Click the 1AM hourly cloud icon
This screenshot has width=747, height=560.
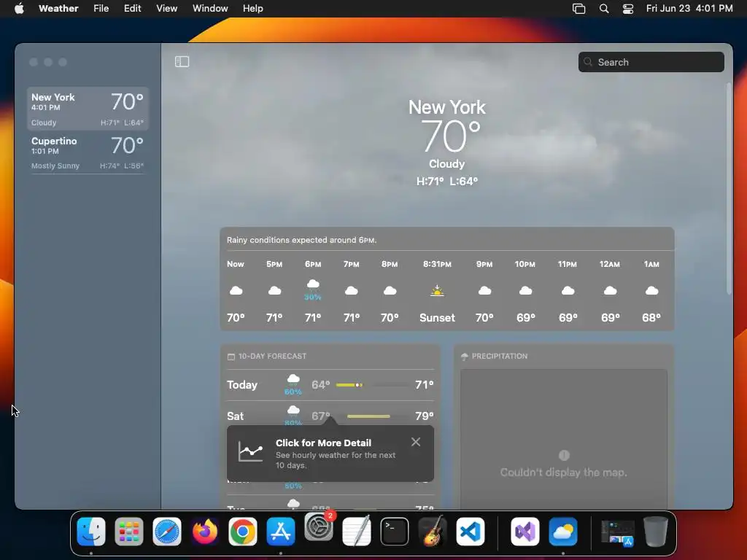click(x=651, y=290)
